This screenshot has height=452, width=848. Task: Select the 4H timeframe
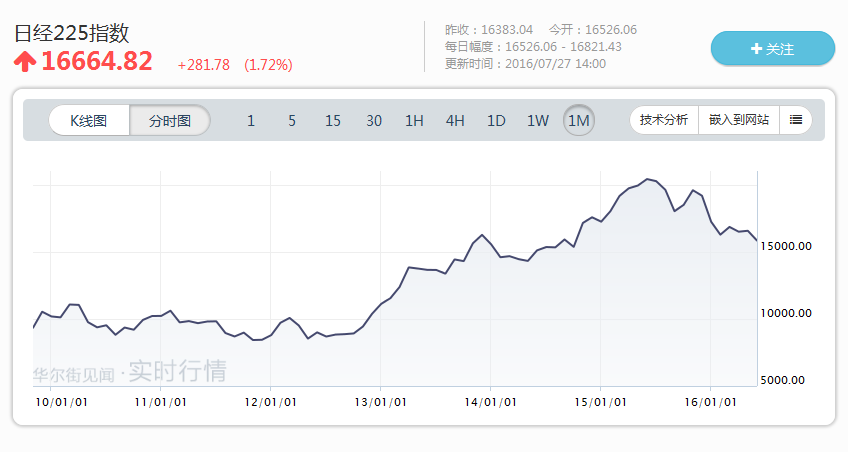[x=455, y=121]
